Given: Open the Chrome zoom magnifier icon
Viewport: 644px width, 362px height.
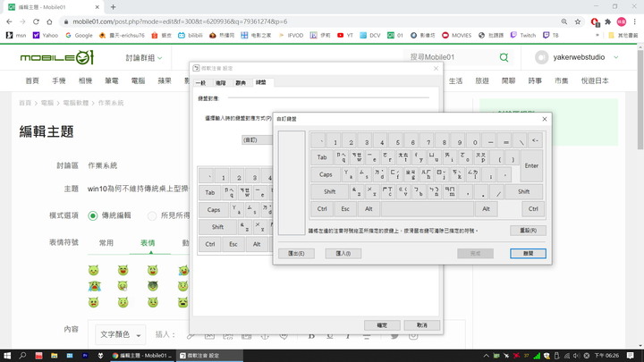Looking at the screenshot, I should pyautogui.click(x=564, y=21).
